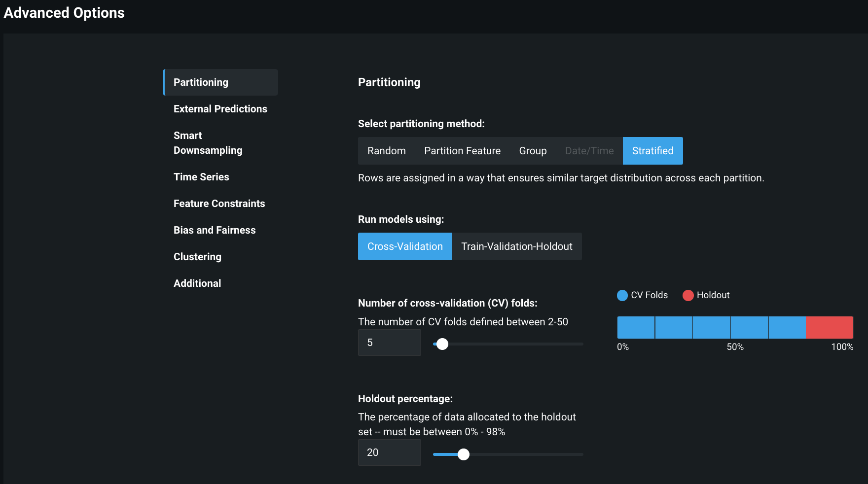
Task: Click the disabled Date/Time method option
Action: pos(589,151)
